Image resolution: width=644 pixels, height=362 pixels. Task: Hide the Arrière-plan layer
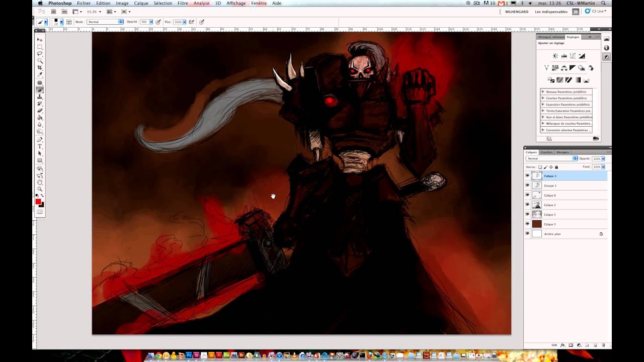pyautogui.click(x=527, y=234)
